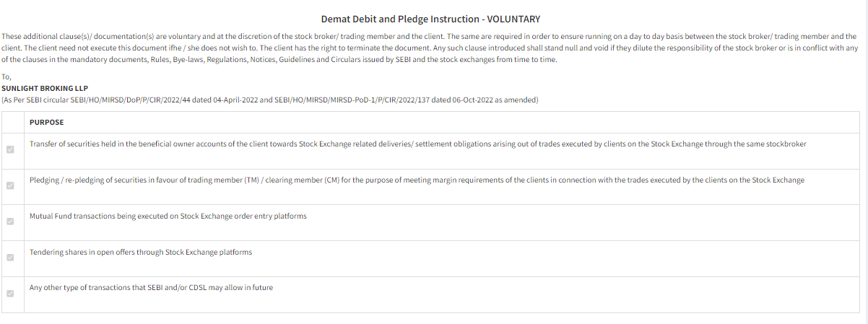The image size is (868, 324).
Task: Toggle the Pledging / re-pledging of securities checkbox
Action: (x=10, y=185)
